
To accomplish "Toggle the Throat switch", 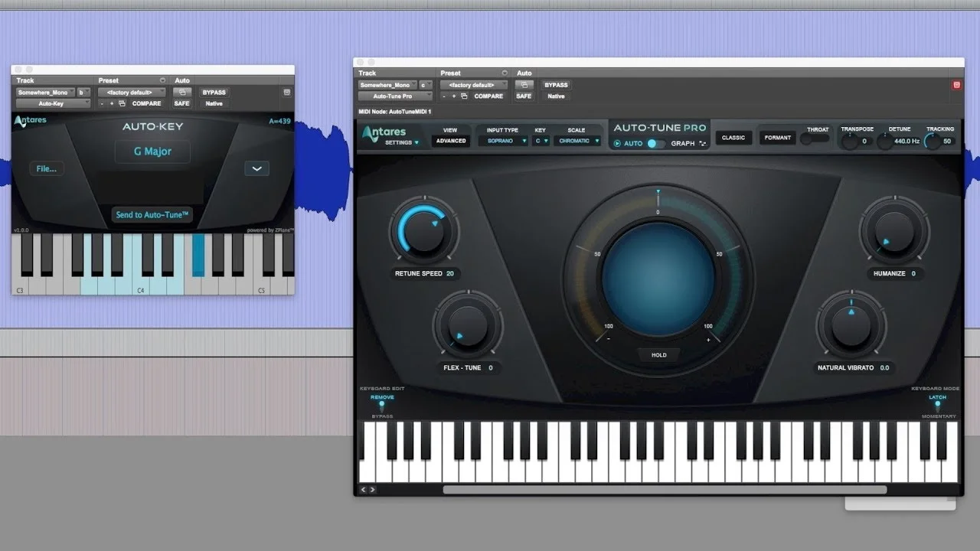I will (x=816, y=139).
